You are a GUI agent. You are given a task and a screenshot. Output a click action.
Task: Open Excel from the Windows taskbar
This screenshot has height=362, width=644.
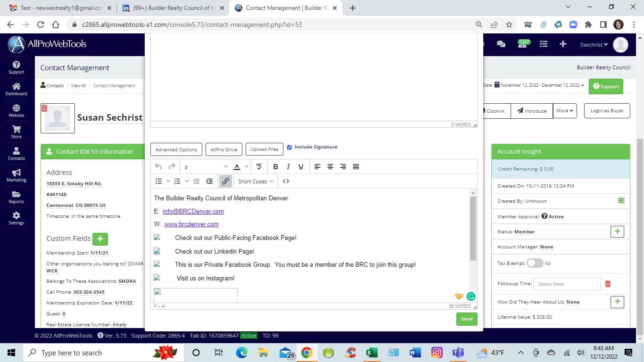pyautogui.click(x=372, y=353)
